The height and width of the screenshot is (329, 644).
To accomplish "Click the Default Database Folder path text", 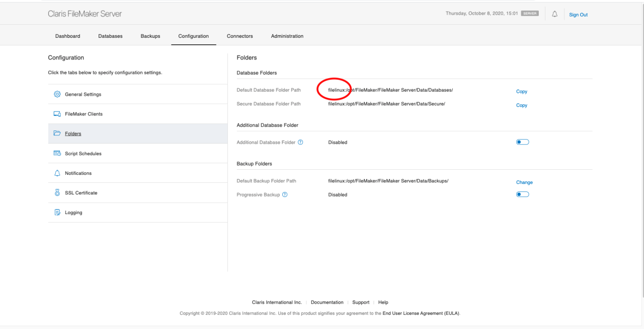I will pyautogui.click(x=390, y=90).
